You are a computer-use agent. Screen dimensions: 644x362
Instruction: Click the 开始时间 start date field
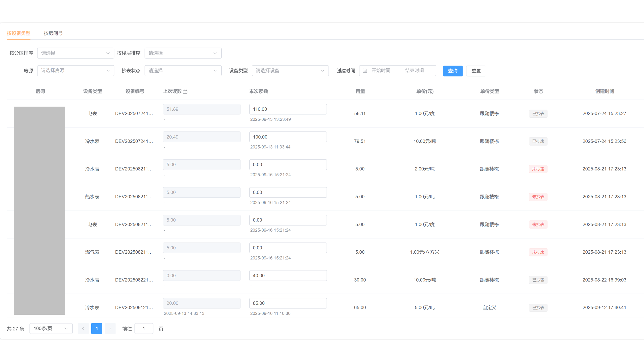pyautogui.click(x=381, y=71)
